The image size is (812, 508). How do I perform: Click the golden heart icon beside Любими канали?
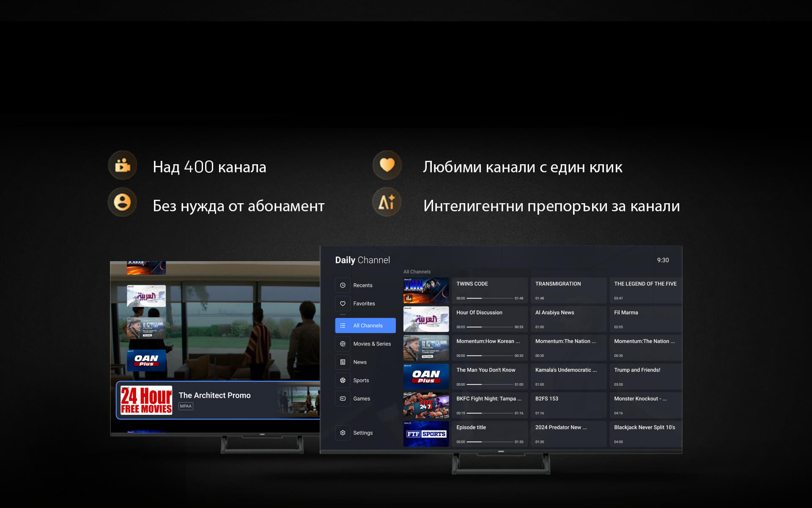pos(387,165)
